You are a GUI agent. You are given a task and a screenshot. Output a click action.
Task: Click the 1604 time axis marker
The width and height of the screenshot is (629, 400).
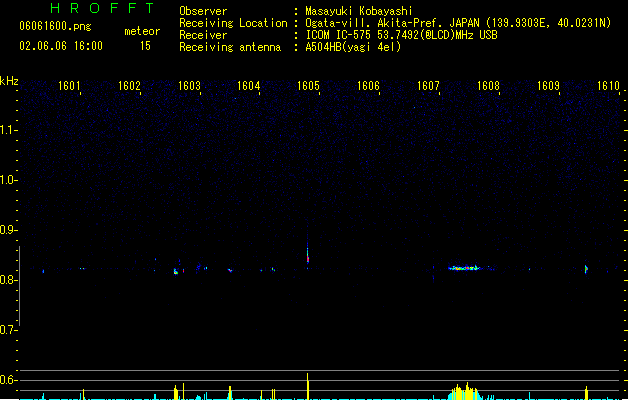pyautogui.click(x=249, y=86)
